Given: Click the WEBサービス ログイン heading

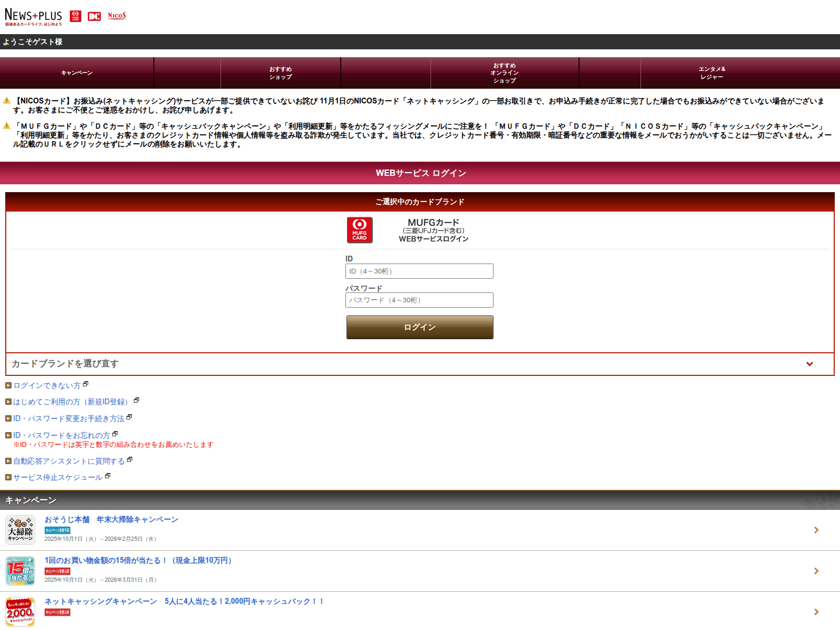Looking at the screenshot, I should 421,173.
